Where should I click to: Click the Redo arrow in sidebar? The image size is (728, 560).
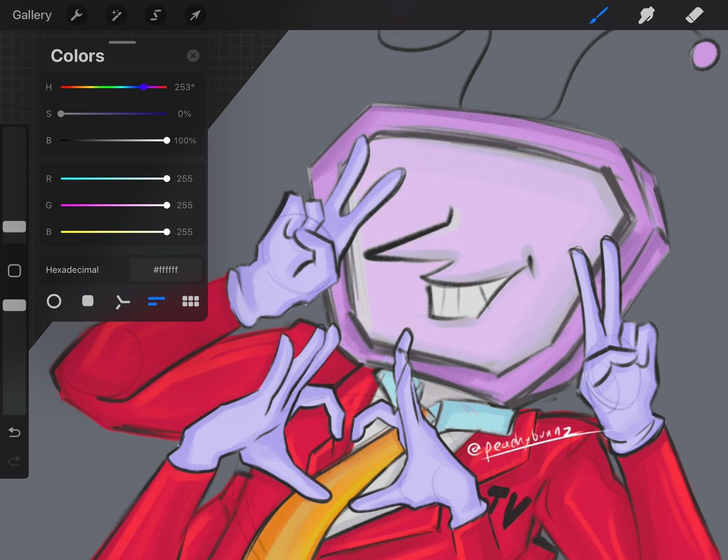click(x=15, y=460)
